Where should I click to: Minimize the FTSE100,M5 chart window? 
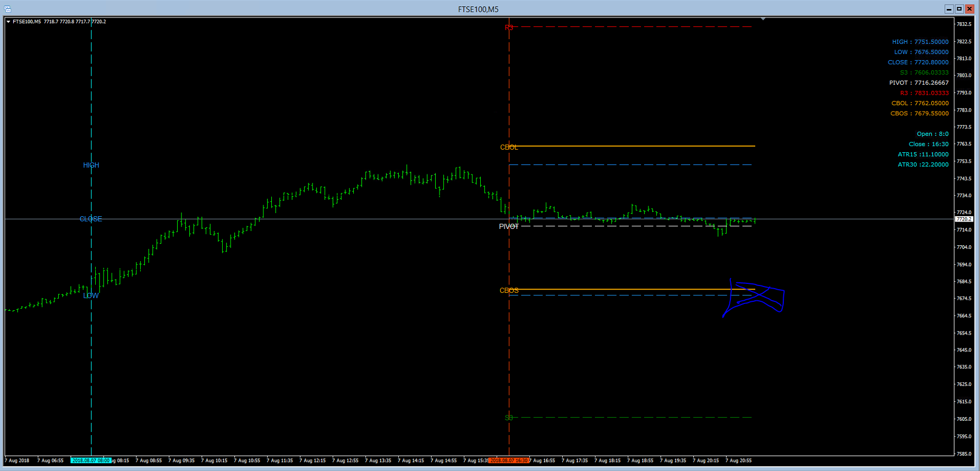pos(949,9)
